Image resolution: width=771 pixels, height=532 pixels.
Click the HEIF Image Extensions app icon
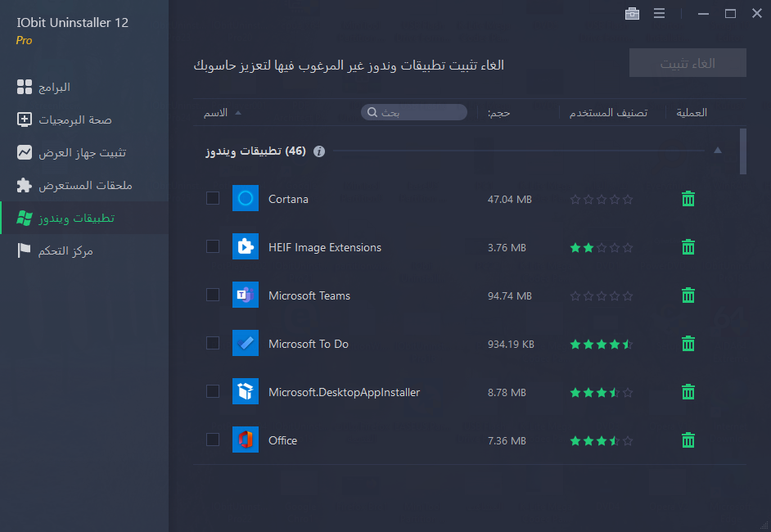click(x=246, y=246)
